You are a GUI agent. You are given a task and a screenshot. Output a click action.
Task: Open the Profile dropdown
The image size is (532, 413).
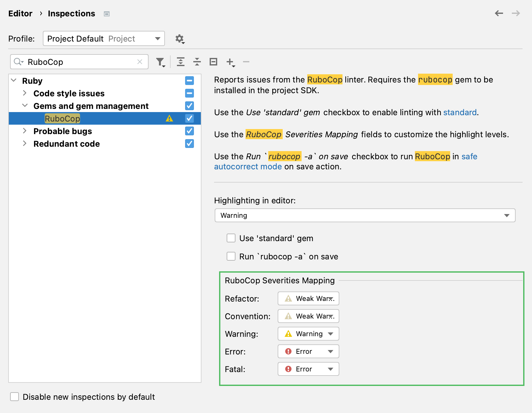tap(104, 38)
